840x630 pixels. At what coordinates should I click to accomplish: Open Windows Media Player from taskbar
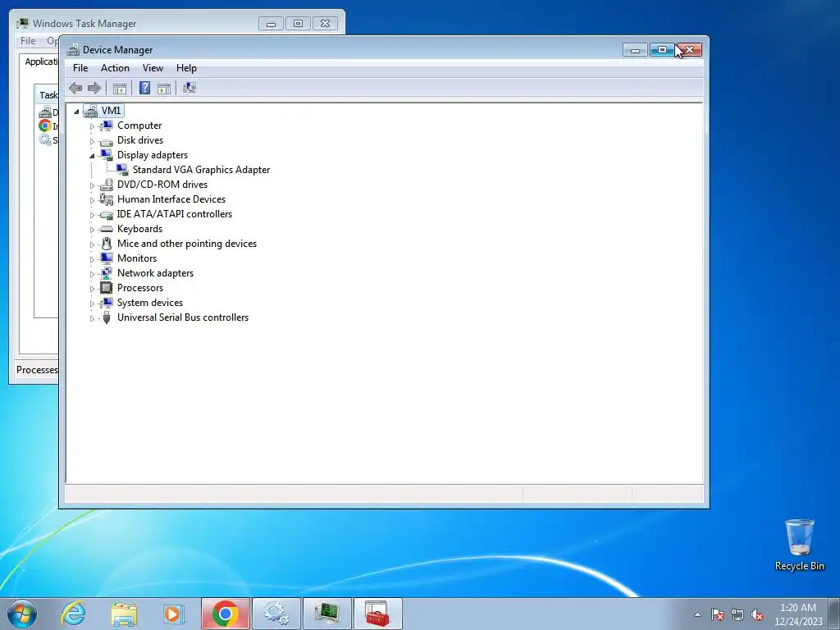click(173, 614)
